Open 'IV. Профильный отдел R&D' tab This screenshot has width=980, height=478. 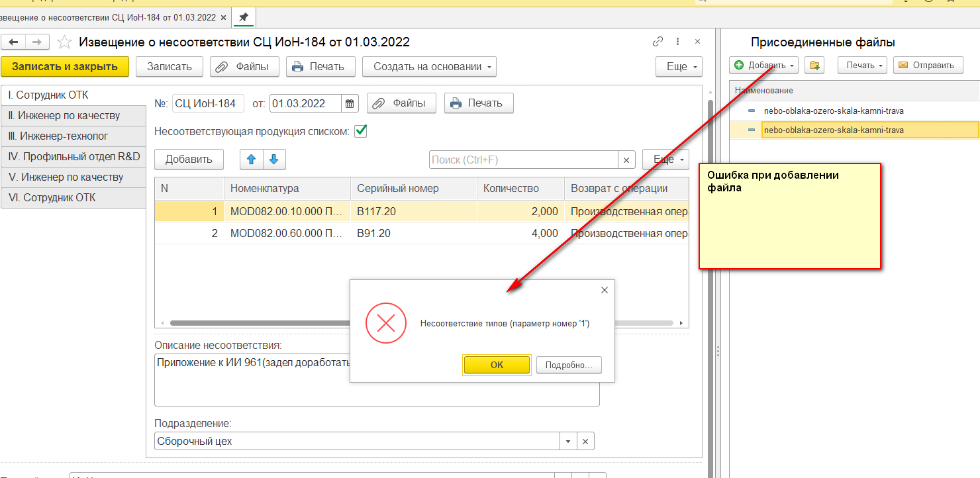point(73,157)
